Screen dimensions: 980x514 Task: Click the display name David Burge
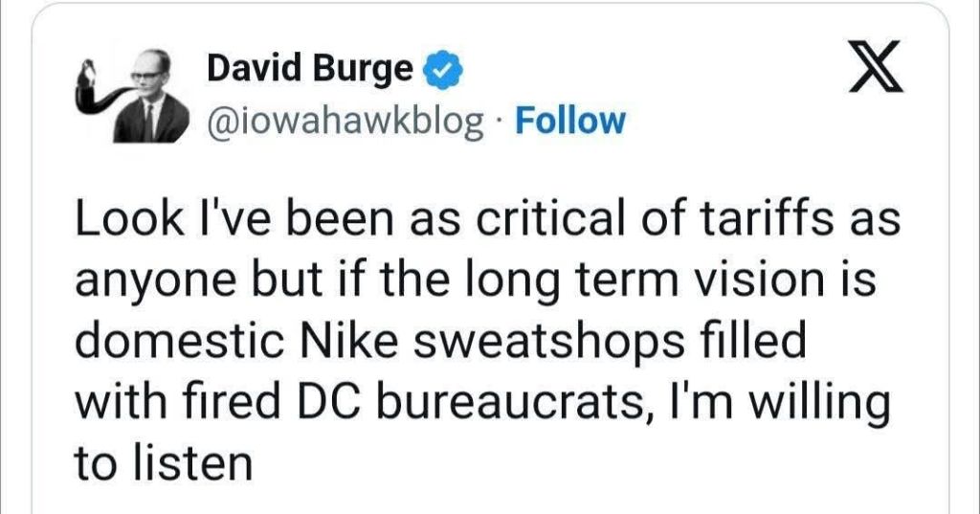309,69
